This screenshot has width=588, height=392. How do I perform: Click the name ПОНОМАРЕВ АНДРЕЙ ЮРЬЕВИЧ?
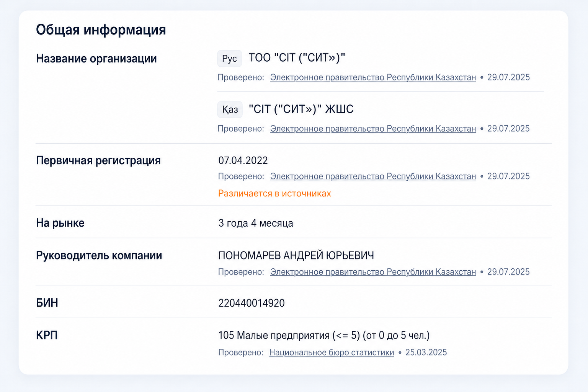pos(296,255)
